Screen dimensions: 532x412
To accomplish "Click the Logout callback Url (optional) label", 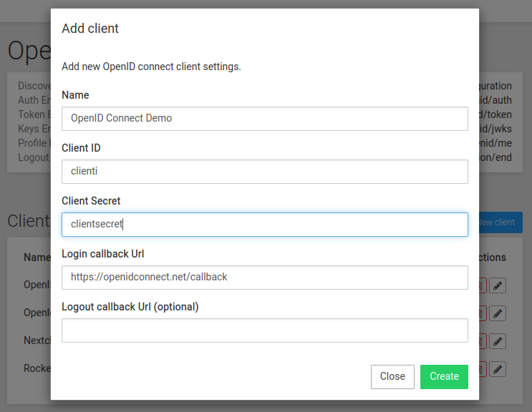I will (x=130, y=307).
